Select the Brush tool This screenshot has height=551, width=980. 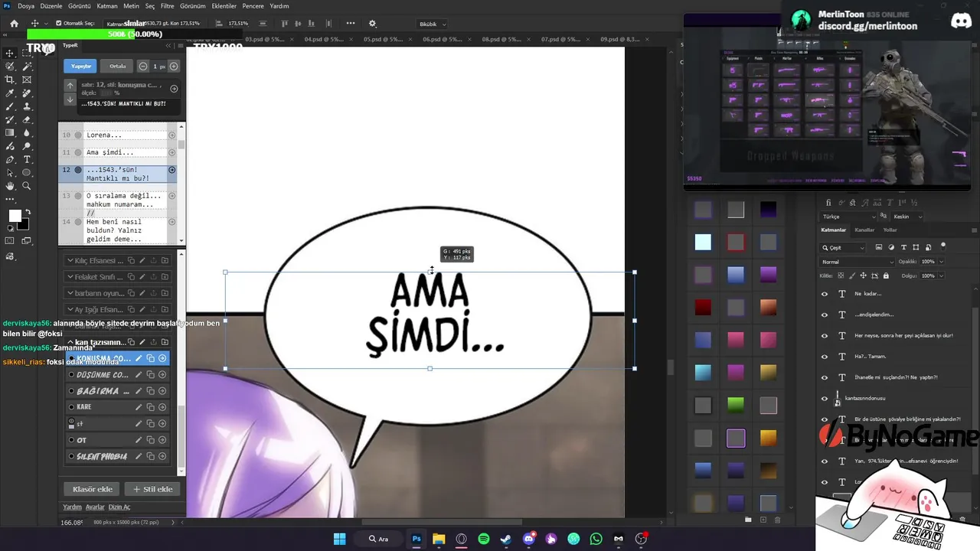pos(10,106)
